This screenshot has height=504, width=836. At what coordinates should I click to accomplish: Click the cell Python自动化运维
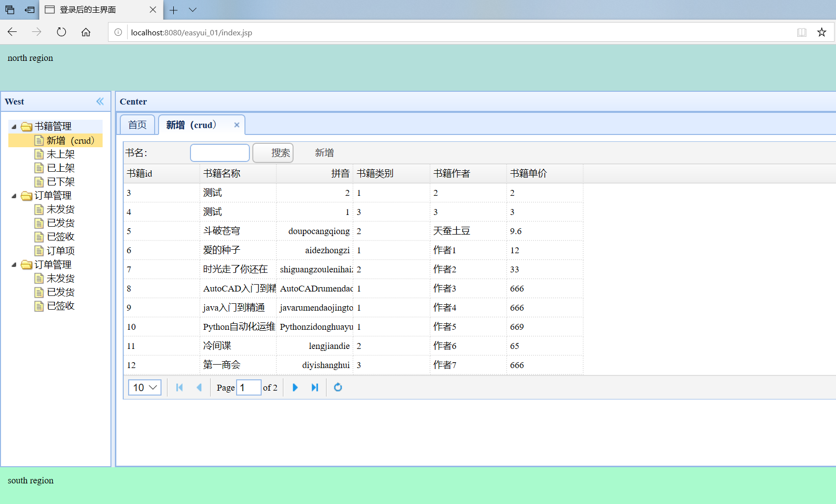coord(238,327)
